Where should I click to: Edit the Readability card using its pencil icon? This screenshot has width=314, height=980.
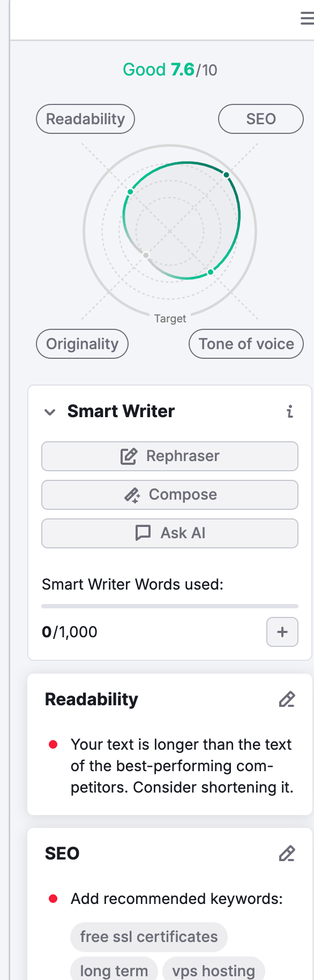(x=287, y=699)
